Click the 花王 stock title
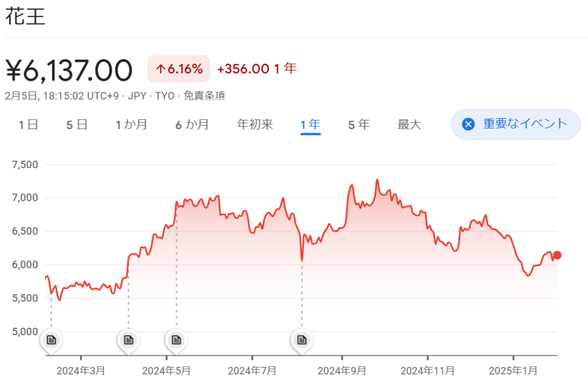The height and width of the screenshot is (388, 588). (25, 17)
